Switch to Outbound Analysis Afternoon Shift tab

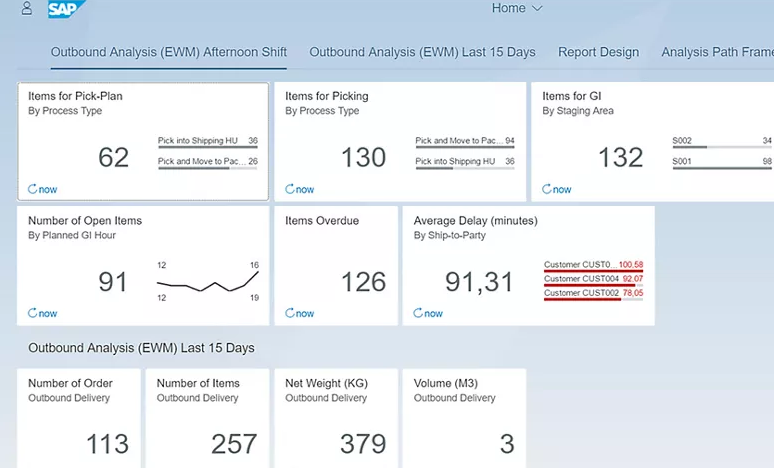[168, 52]
